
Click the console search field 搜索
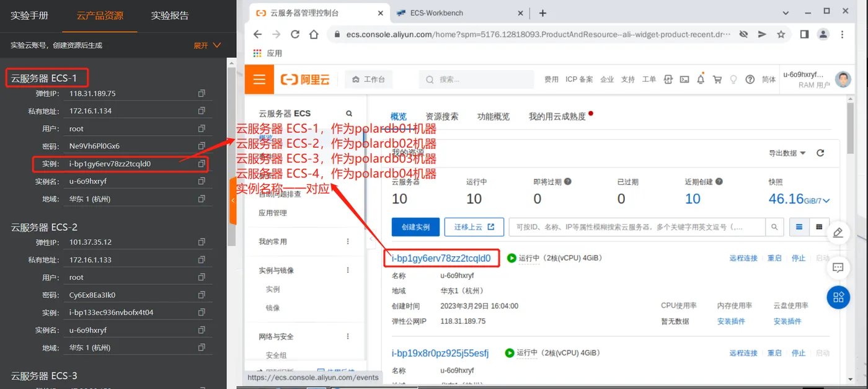(476, 79)
